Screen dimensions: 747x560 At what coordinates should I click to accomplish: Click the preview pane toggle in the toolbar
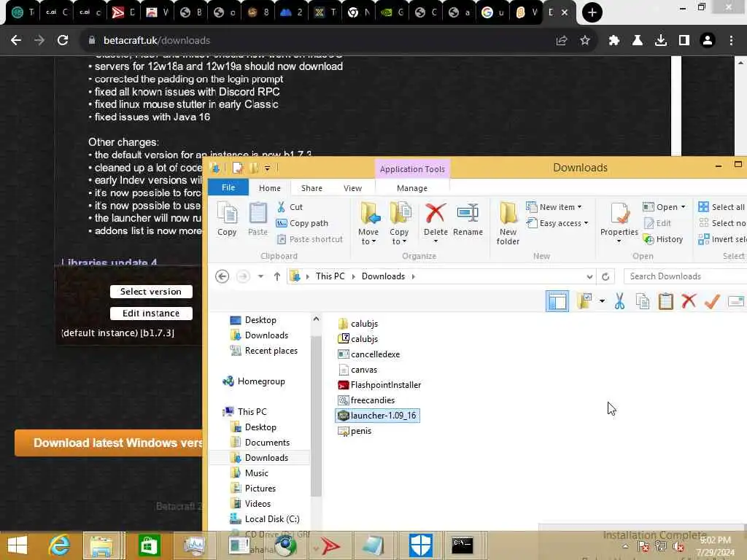click(557, 301)
